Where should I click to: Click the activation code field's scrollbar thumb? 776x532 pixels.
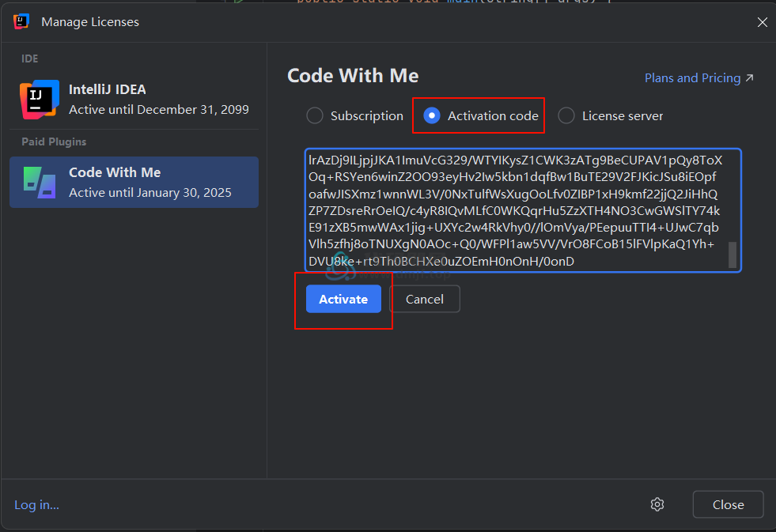[732, 254]
